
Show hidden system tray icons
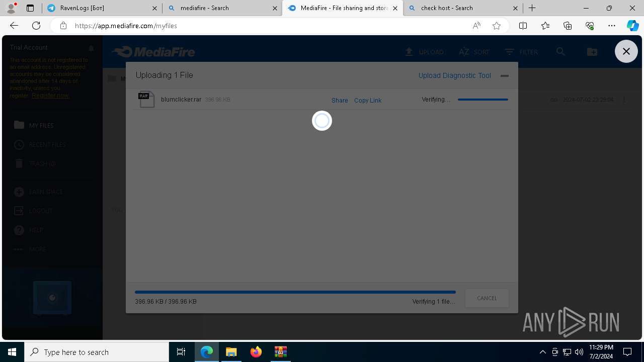coord(542,352)
